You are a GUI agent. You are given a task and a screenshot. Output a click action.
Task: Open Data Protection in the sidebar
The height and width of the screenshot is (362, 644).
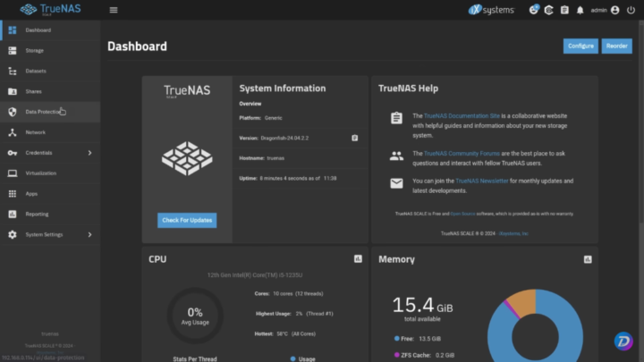coord(43,112)
